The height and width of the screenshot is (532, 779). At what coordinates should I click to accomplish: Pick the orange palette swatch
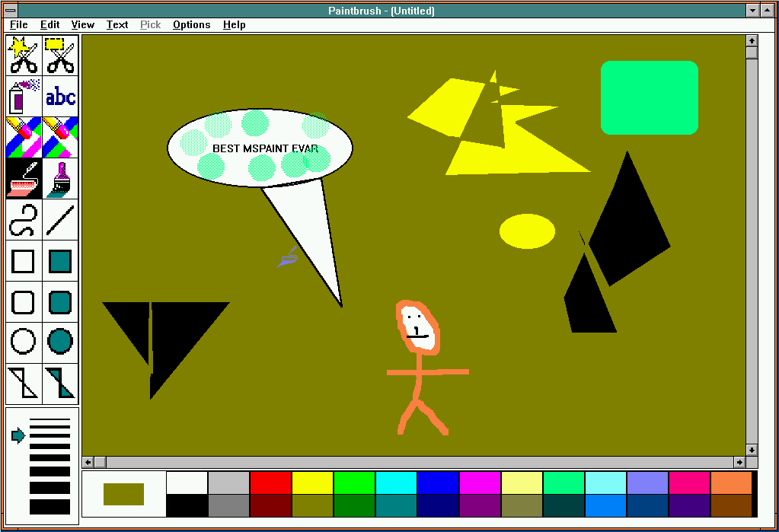point(731,483)
